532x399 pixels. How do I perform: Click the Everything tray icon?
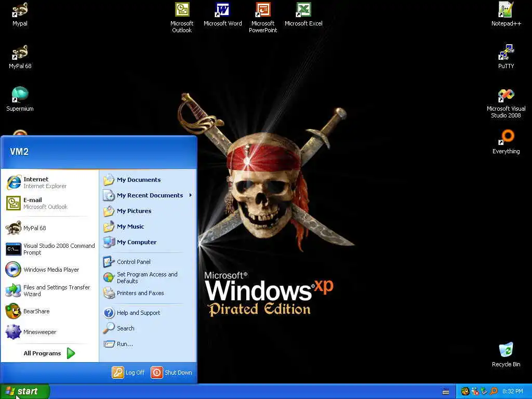494,391
